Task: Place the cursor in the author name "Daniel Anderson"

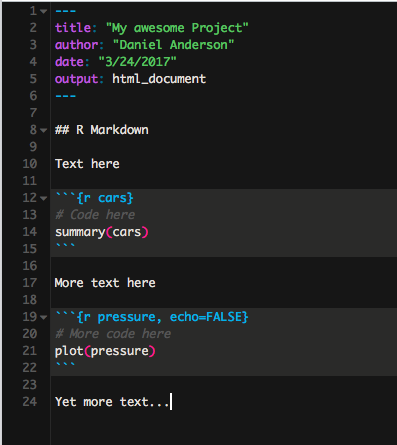Action: (x=173, y=45)
